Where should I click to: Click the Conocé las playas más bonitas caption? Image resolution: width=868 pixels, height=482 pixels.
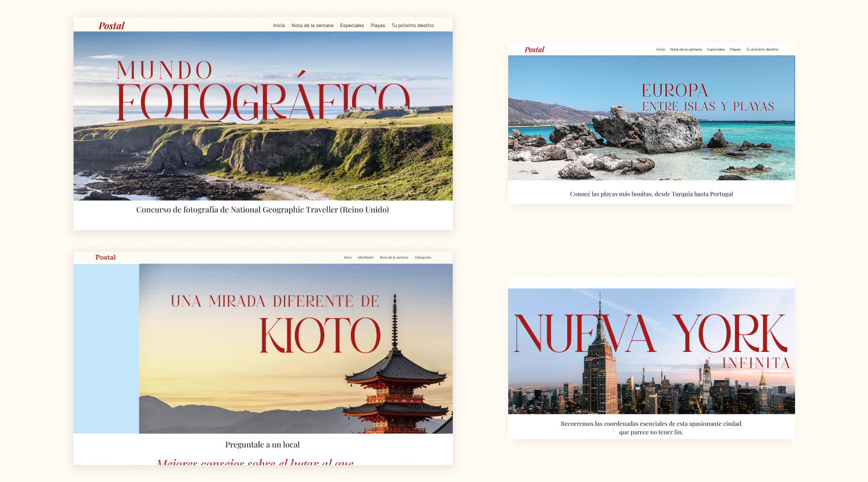click(652, 194)
